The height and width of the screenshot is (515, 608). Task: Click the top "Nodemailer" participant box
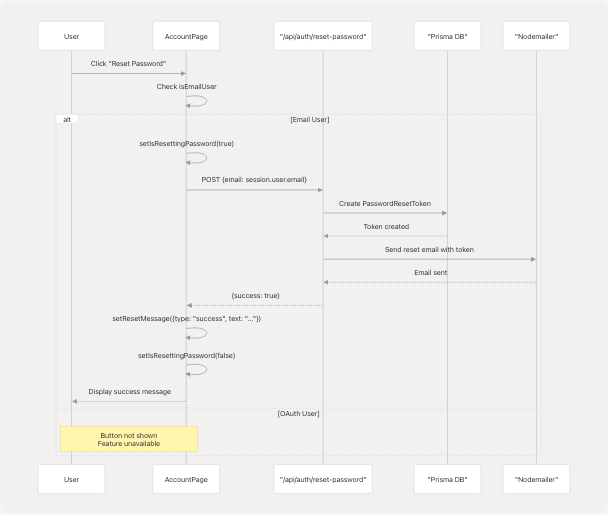coord(536,37)
